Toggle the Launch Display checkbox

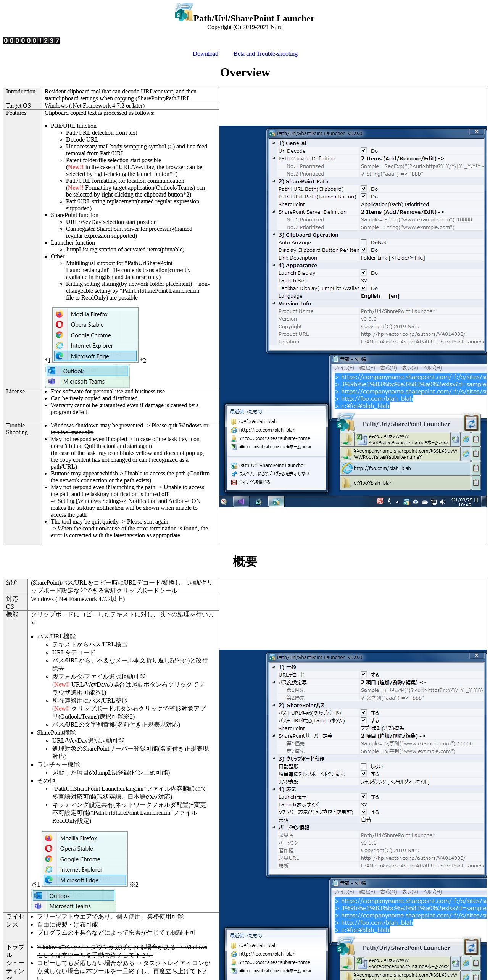[x=364, y=272]
